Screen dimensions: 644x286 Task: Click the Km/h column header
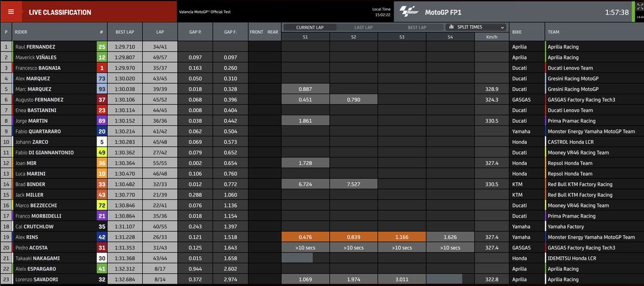point(492,36)
